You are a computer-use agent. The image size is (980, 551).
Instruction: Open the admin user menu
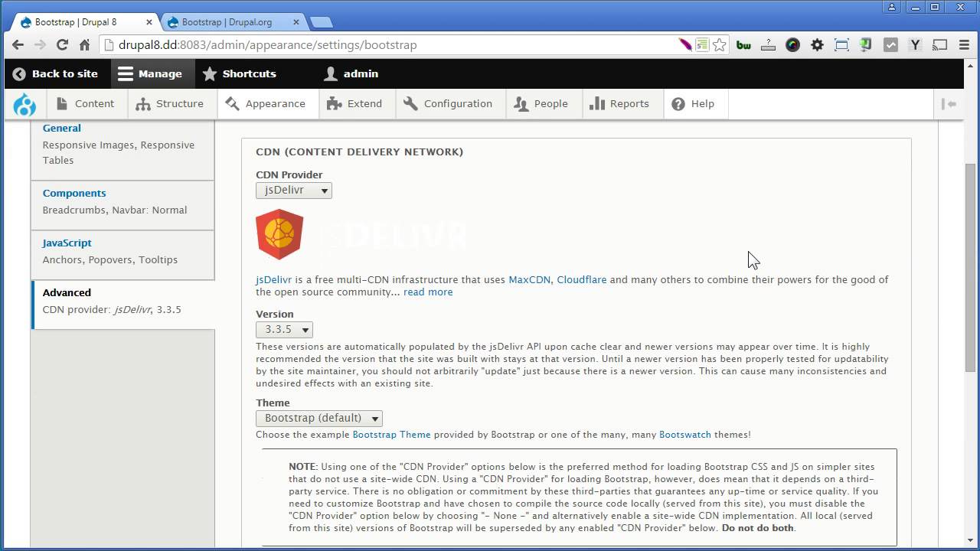pos(351,74)
